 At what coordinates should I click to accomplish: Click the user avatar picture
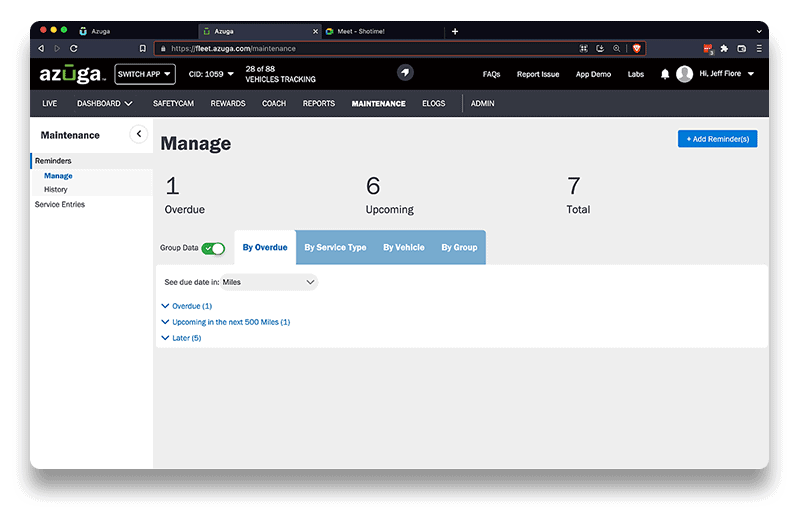point(684,74)
